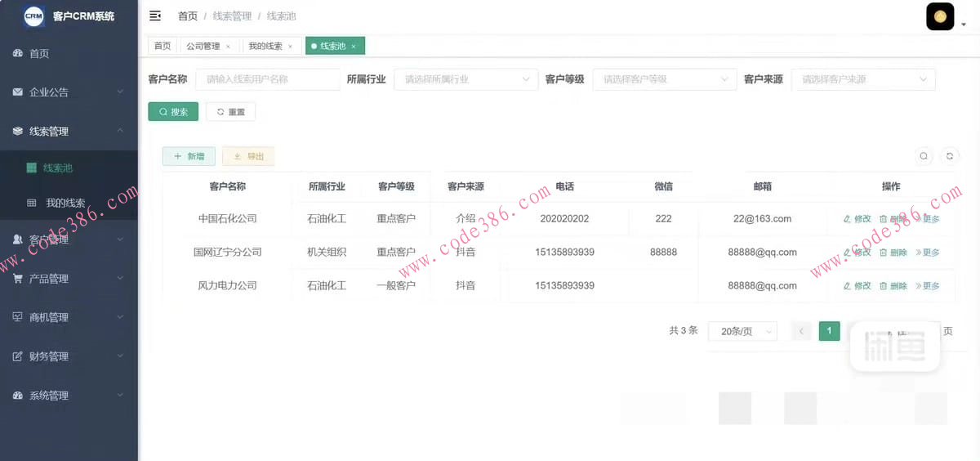Edit 中国石化公司 with 修改
The width and height of the screenshot is (980, 461).
click(857, 219)
